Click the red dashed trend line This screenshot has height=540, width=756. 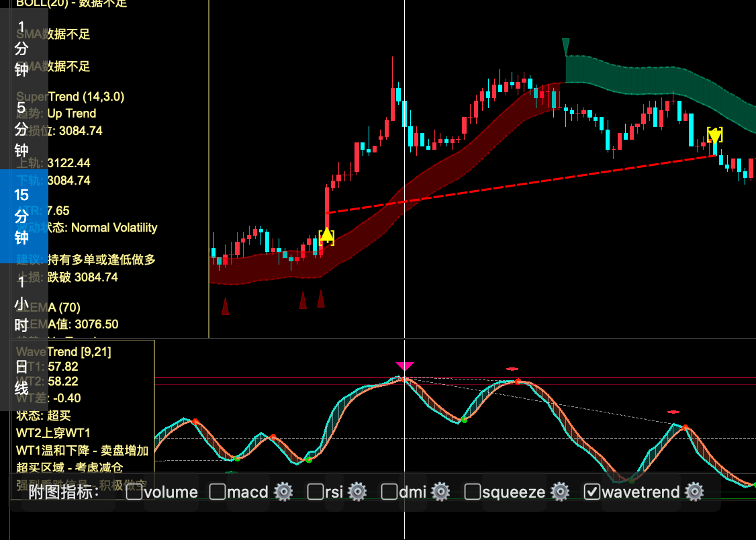pyautogui.click(x=521, y=184)
